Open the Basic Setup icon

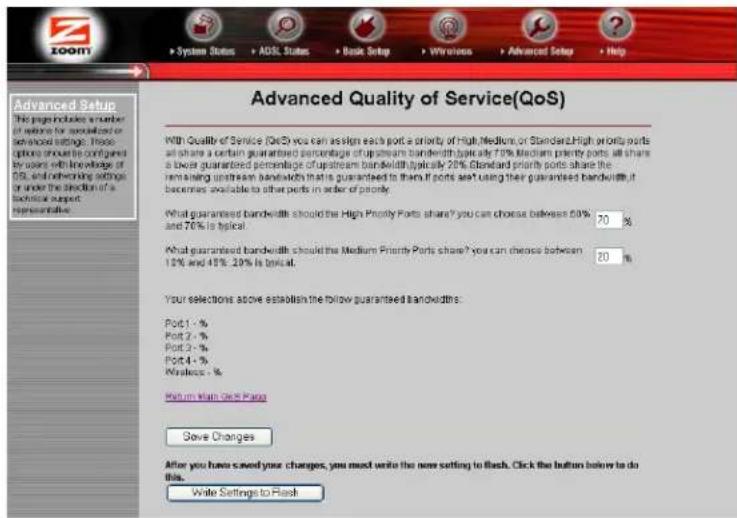(367, 24)
